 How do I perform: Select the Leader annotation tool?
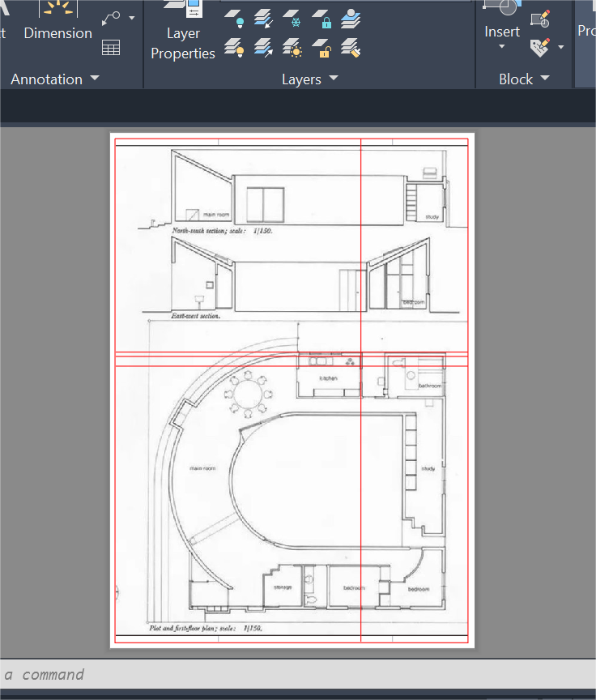click(111, 18)
